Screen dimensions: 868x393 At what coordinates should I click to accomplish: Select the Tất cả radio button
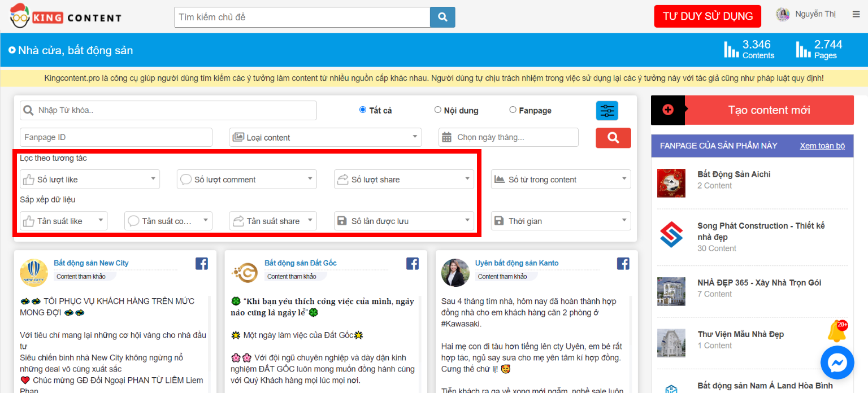[x=363, y=110]
